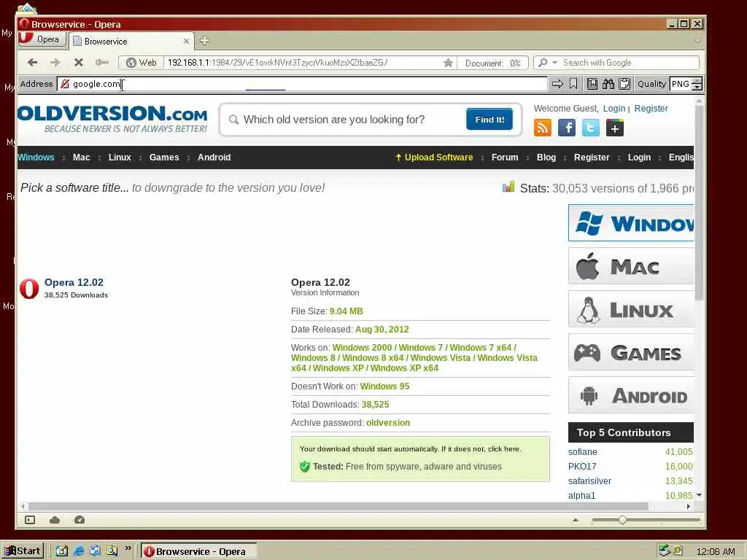Click the Start button
Viewport: 747px width, 560px height.
(23, 551)
